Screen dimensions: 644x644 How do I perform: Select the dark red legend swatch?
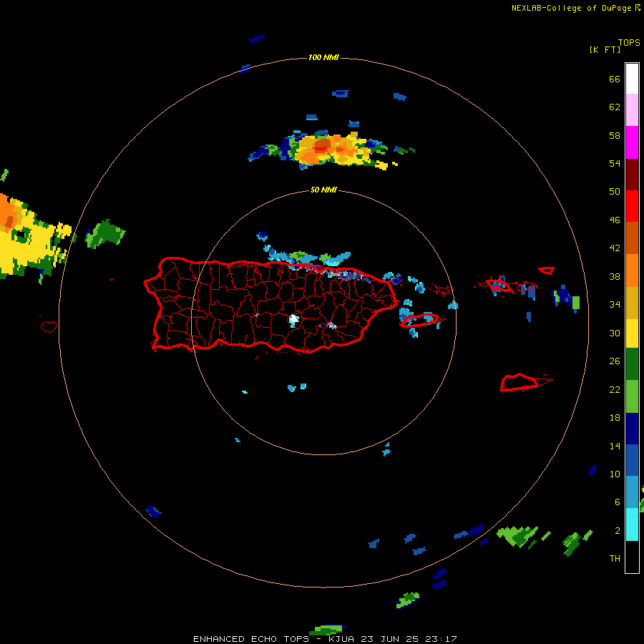[x=632, y=175]
